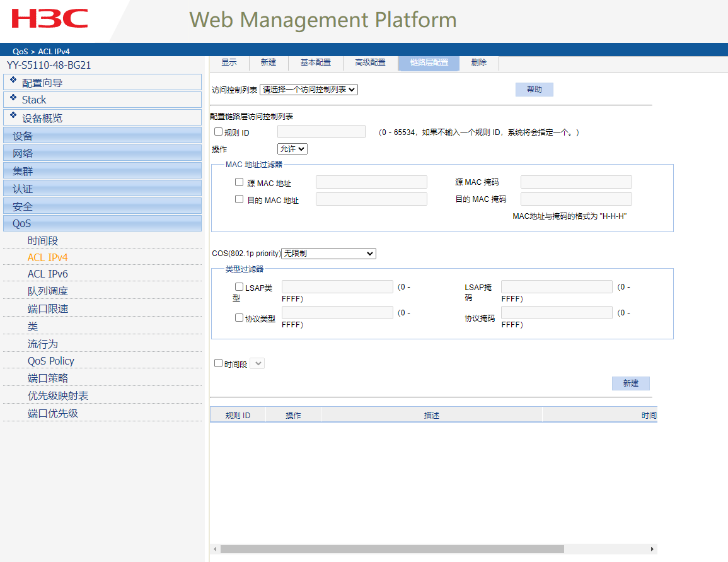Check the 目的 MAC 地址 checkbox
The width and height of the screenshot is (728, 562).
(239, 199)
